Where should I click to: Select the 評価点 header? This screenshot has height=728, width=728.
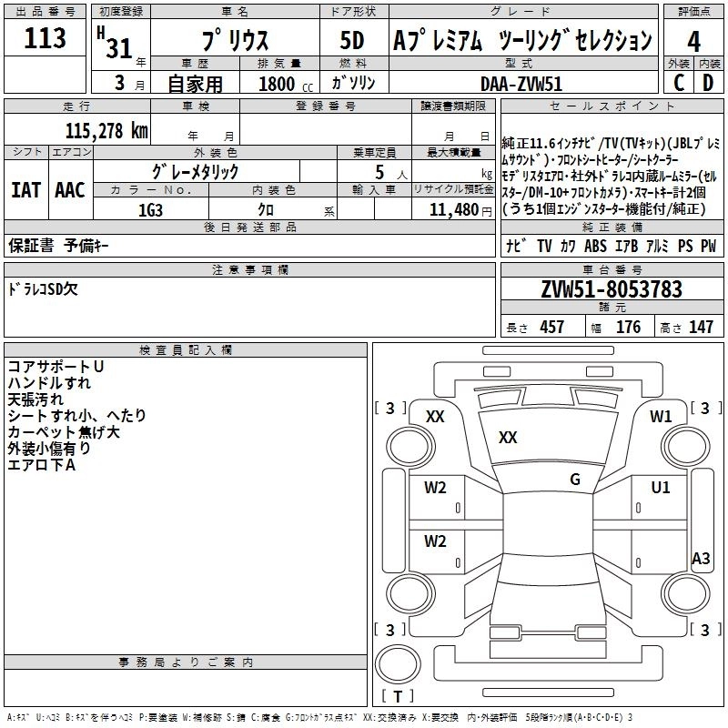[693, 11]
